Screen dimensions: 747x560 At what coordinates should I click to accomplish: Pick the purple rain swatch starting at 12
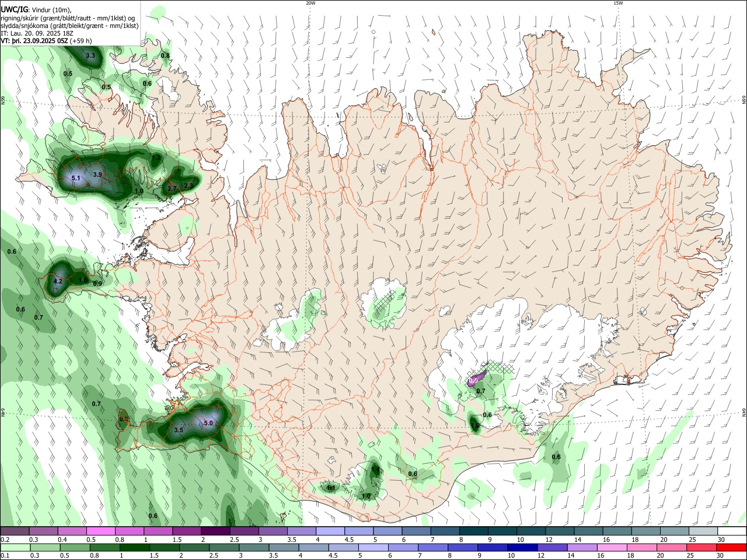pos(553,547)
